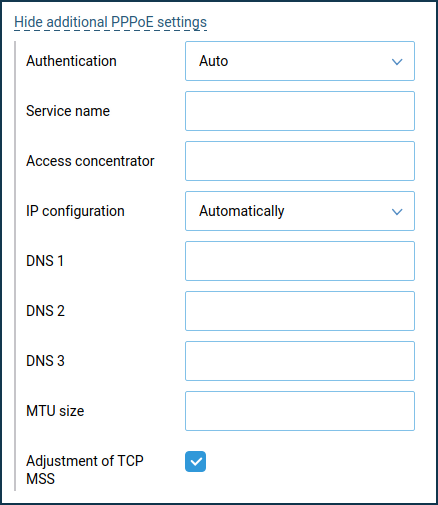The width and height of the screenshot is (438, 505).
Task: Click the chevron arrow in IP configuration
Action: click(x=397, y=212)
